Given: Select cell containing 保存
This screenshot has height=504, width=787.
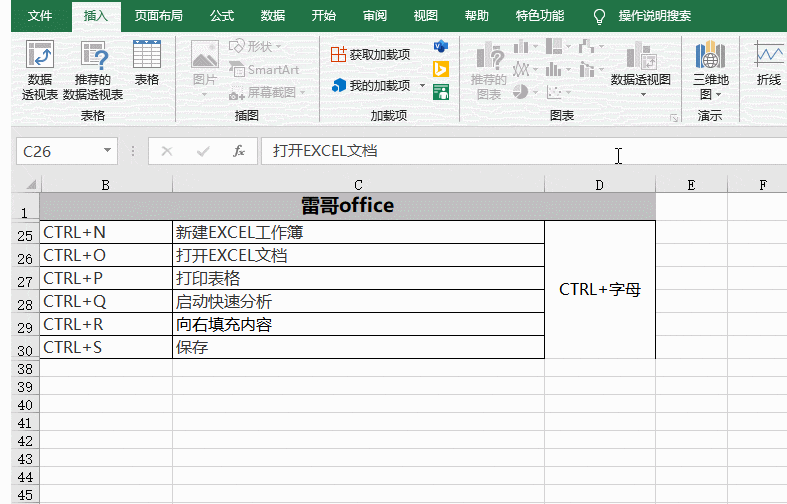Looking at the screenshot, I should pos(358,347).
